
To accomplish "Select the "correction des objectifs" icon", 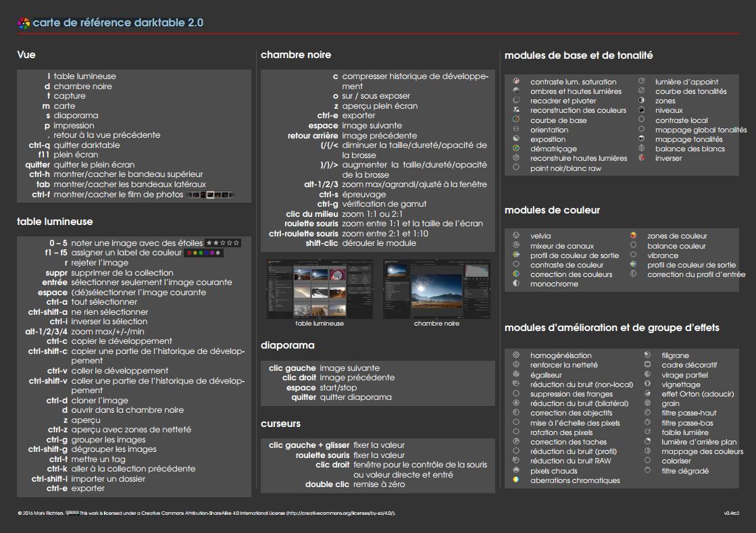I will click(516, 413).
